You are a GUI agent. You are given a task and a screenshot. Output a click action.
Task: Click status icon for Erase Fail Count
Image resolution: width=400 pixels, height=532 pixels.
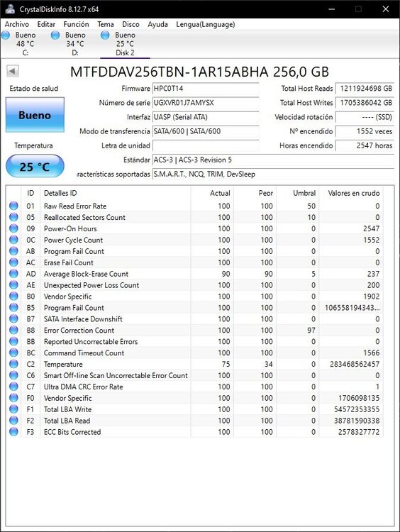point(13,262)
